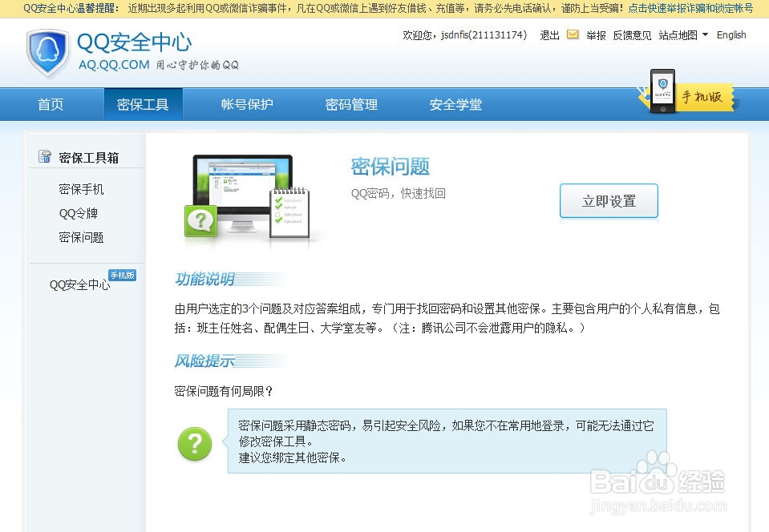The height and width of the screenshot is (532, 769).
Task: Open the 反馈意见 feedback link
Action: tap(632, 35)
